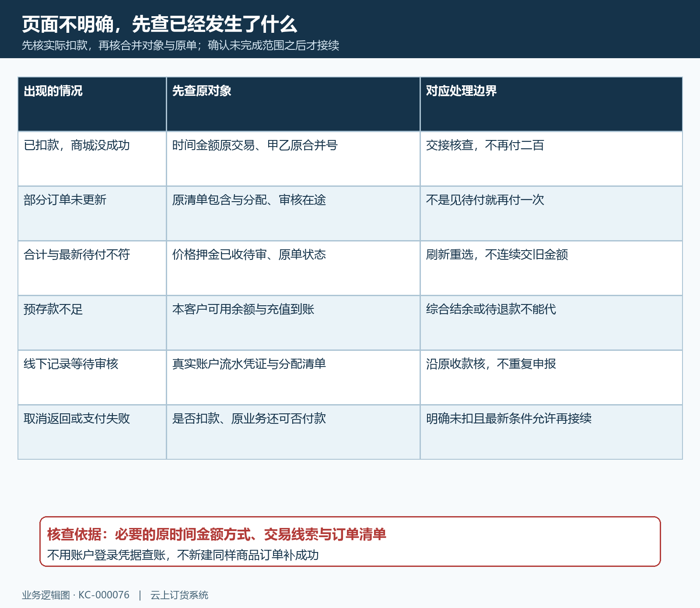The height and width of the screenshot is (608, 700).
Task: Select cell 原清单包含与分配、审核在途
Action: point(293,213)
